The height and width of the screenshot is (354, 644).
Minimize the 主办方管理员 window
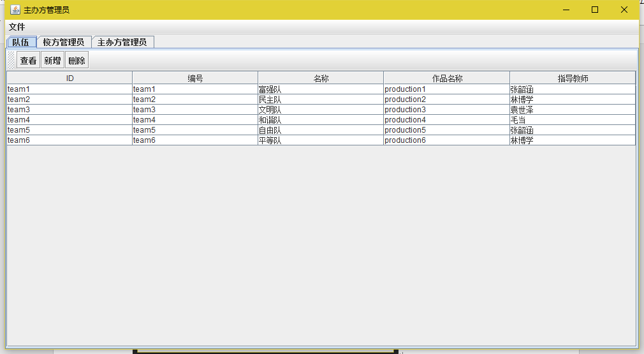(566, 10)
